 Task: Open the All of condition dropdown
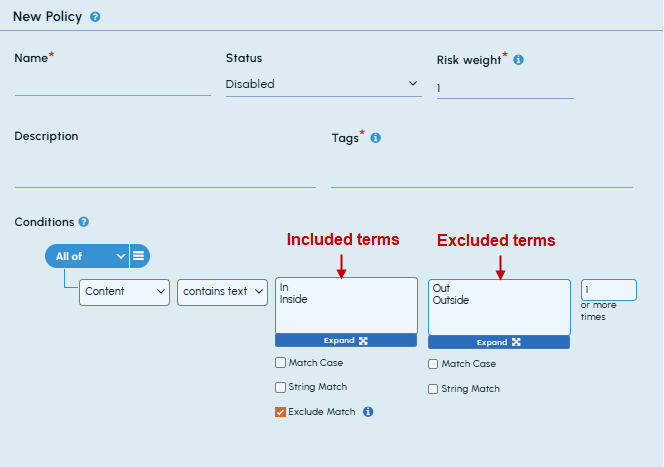click(x=87, y=256)
